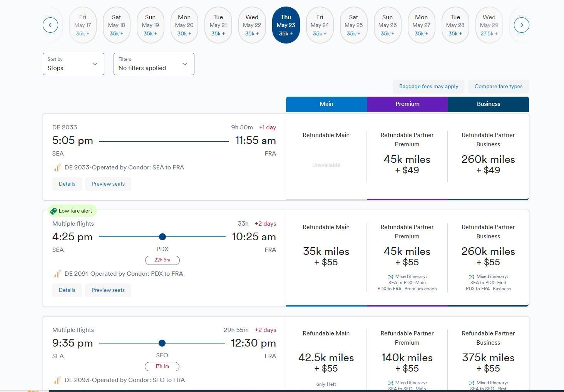Click the PDX stopover dot on timeline

click(162, 237)
